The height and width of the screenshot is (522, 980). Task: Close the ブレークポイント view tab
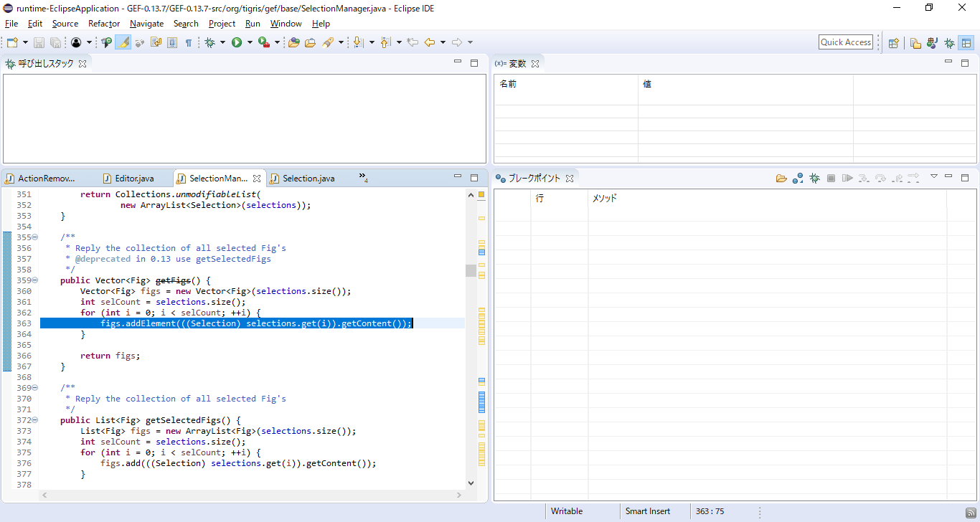tap(569, 179)
